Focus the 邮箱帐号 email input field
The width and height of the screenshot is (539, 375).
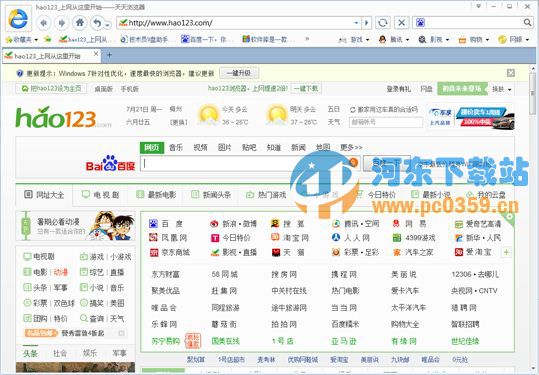386,122
